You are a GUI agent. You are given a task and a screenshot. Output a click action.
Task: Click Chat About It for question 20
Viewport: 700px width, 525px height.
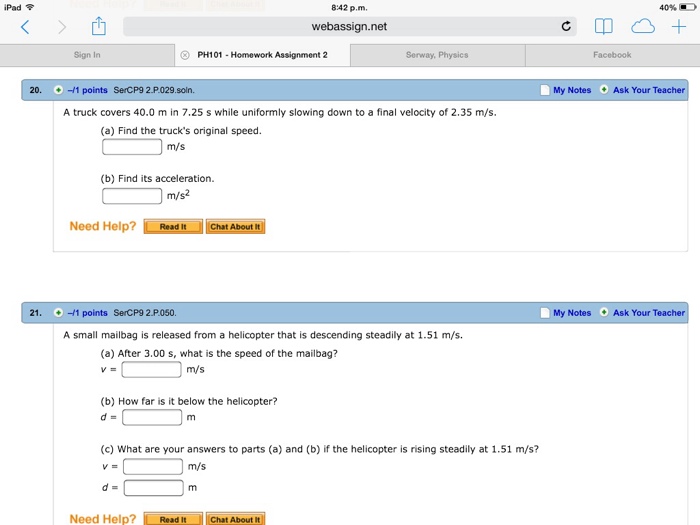235,227
